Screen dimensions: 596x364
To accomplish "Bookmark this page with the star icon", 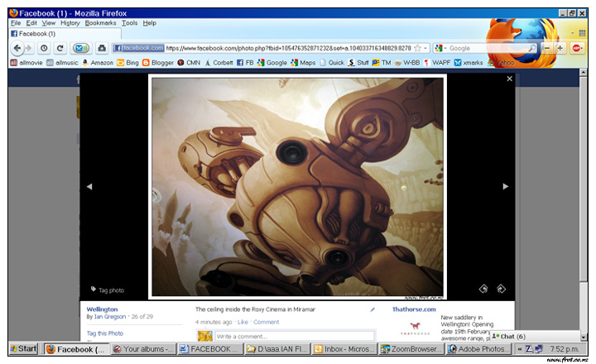I will [418, 48].
